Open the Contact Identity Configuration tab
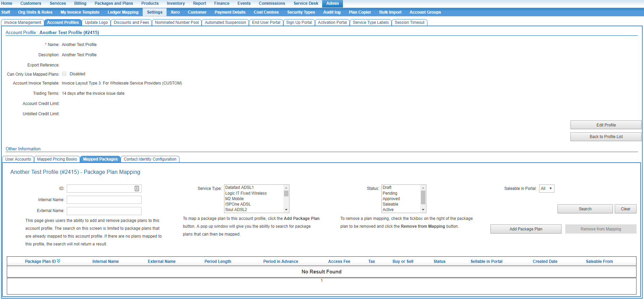644x299 pixels. [150, 159]
